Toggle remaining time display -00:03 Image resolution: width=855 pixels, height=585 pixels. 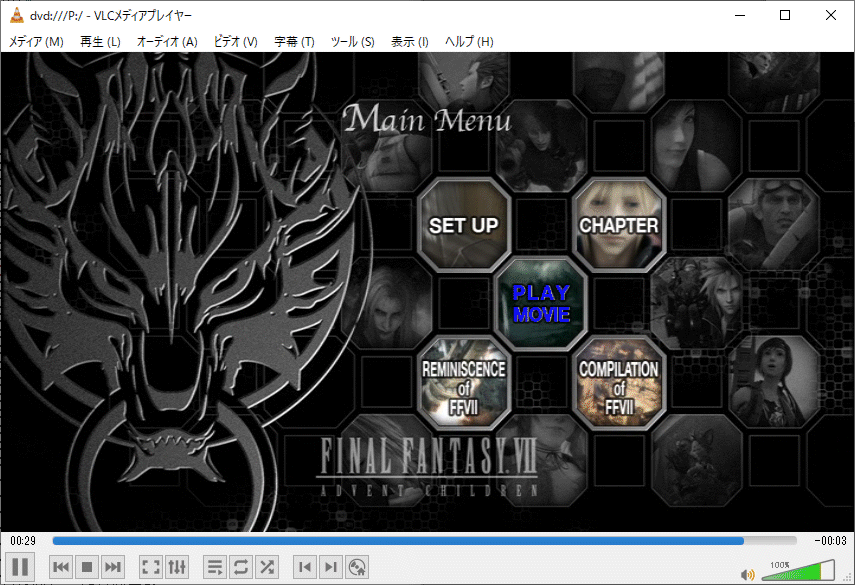830,541
